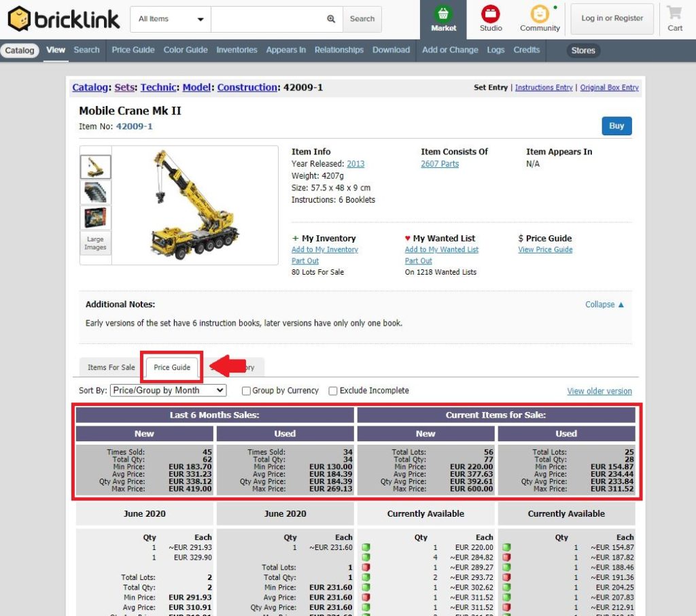Click green cube icon beside ~EUR 284.82

point(366,557)
